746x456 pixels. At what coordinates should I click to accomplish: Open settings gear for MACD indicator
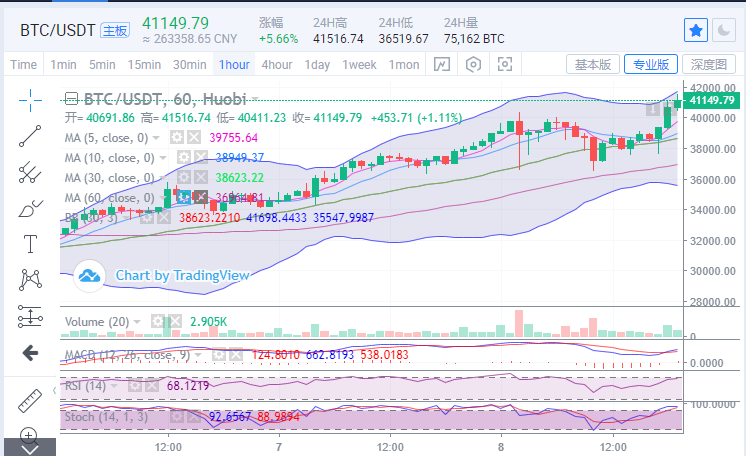pos(218,355)
